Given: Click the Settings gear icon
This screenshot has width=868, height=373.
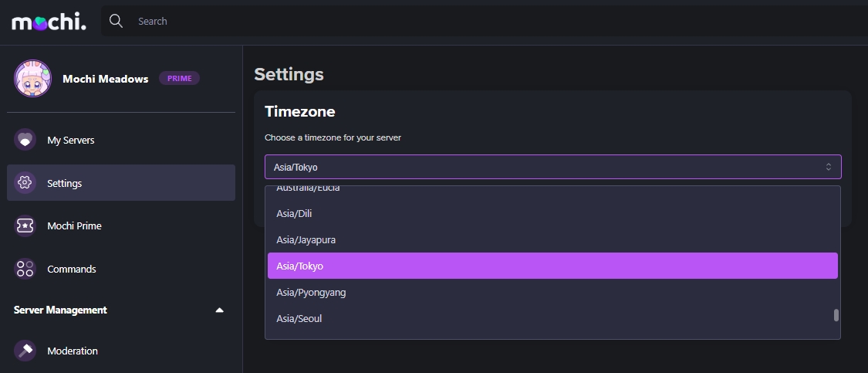Looking at the screenshot, I should [x=25, y=183].
